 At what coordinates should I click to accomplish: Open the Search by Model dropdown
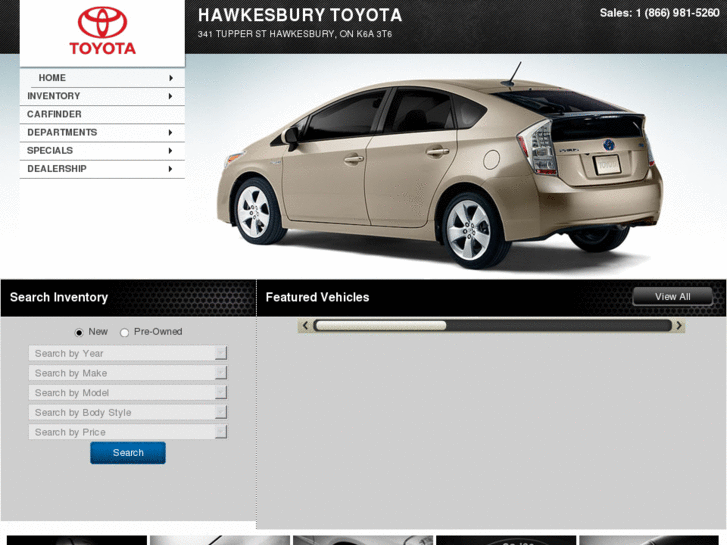tap(128, 393)
